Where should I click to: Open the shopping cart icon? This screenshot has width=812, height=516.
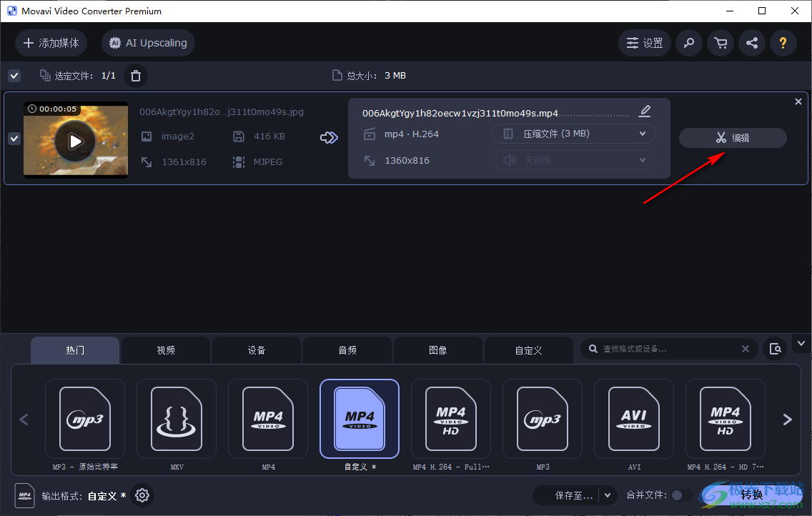[721, 43]
